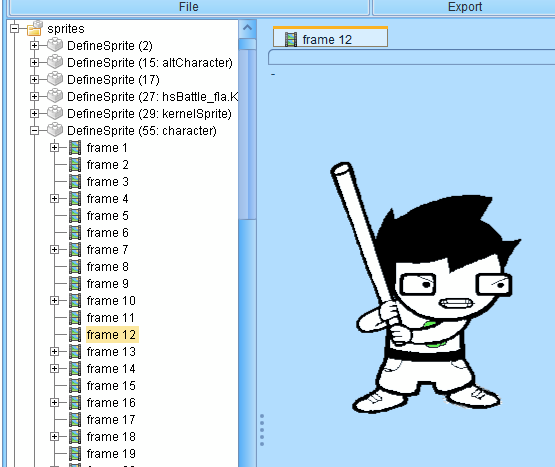The width and height of the screenshot is (555, 467).
Task: Click the tree scrollbar up arrow
Action: click(247, 29)
